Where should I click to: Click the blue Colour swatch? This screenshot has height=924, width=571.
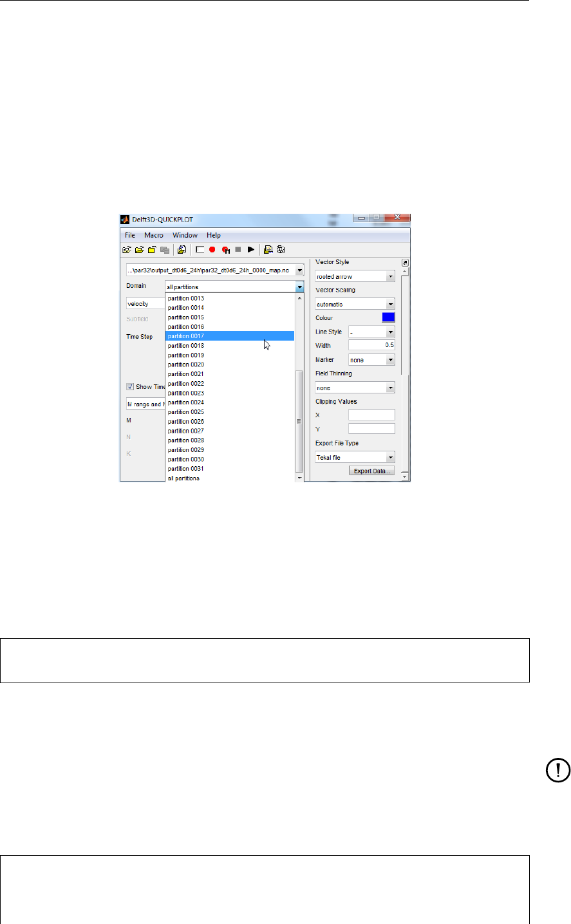click(x=388, y=317)
